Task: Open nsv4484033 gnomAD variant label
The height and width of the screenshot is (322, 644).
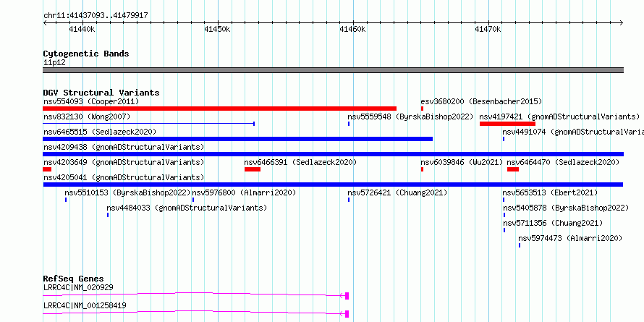Action: (x=187, y=208)
